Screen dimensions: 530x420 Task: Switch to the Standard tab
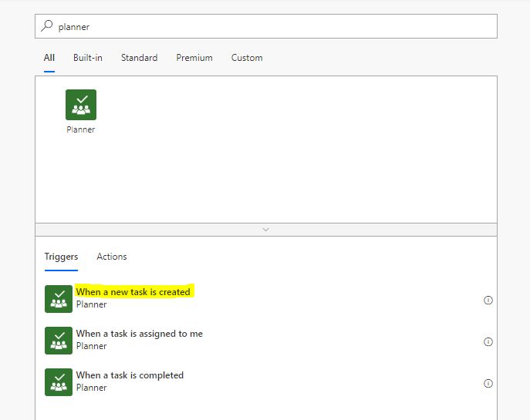(x=140, y=58)
